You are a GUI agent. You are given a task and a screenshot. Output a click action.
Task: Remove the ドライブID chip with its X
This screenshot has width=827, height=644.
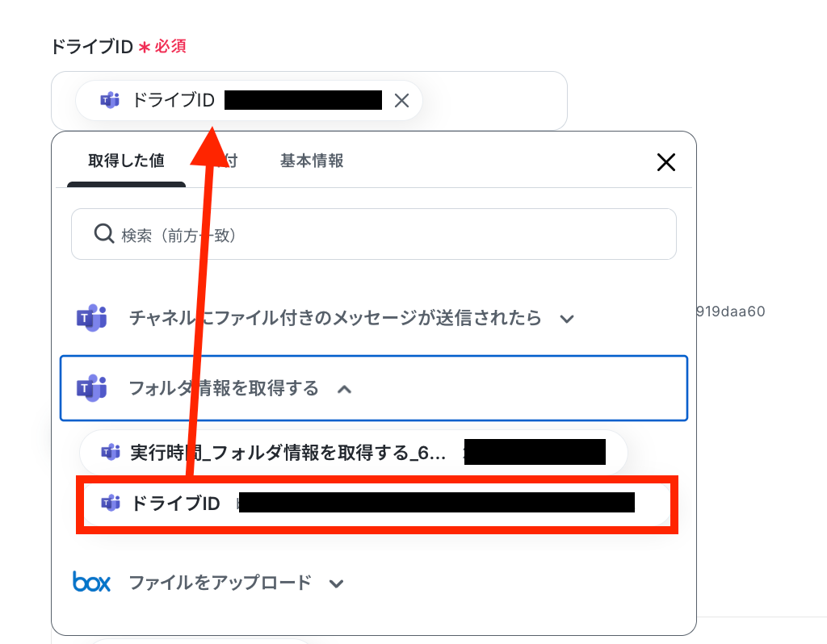pos(402,101)
